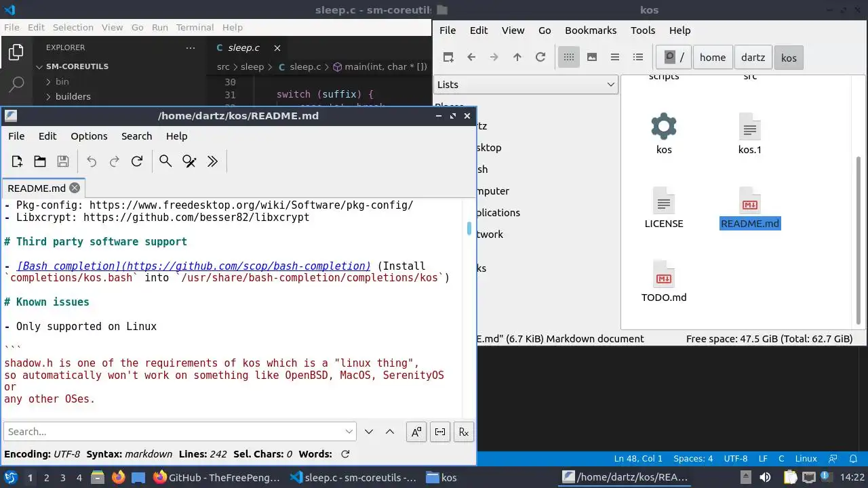Open the VS Code notifications bell
The width and height of the screenshot is (868, 488).
(854, 459)
